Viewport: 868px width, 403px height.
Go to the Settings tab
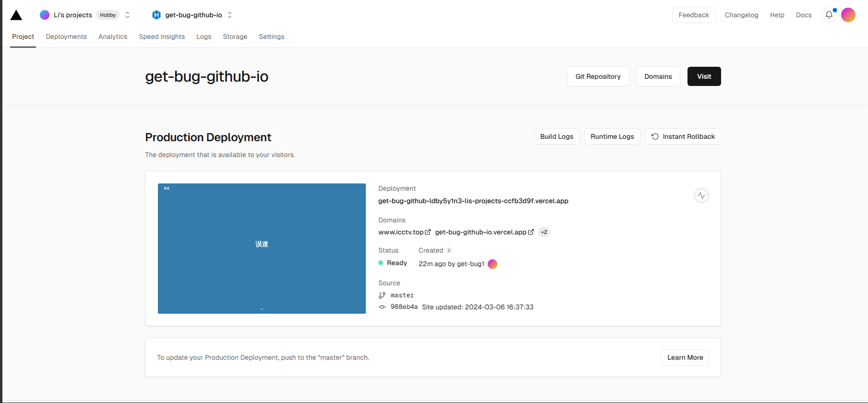point(271,37)
